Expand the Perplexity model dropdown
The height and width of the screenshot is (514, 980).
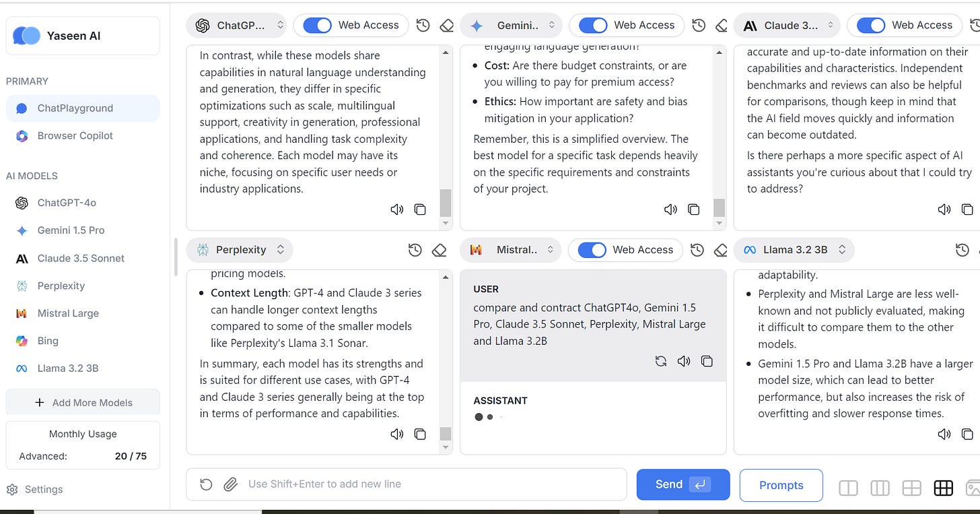click(x=240, y=250)
